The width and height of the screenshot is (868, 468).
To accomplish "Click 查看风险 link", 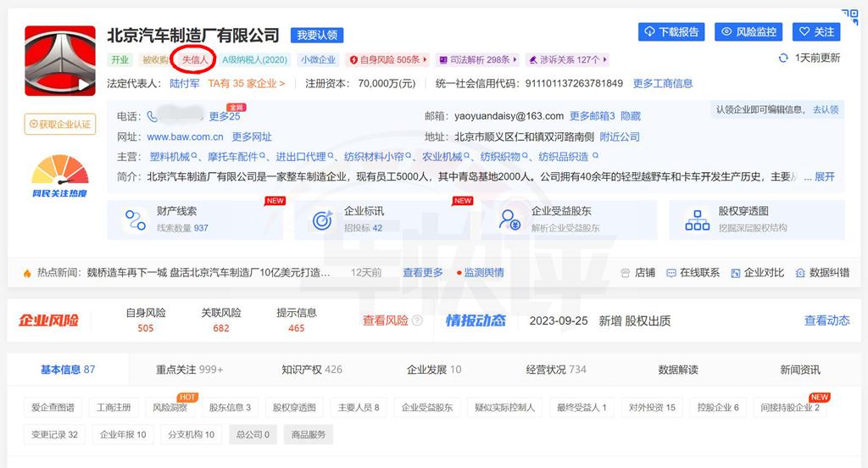I will pyautogui.click(x=386, y=320).
